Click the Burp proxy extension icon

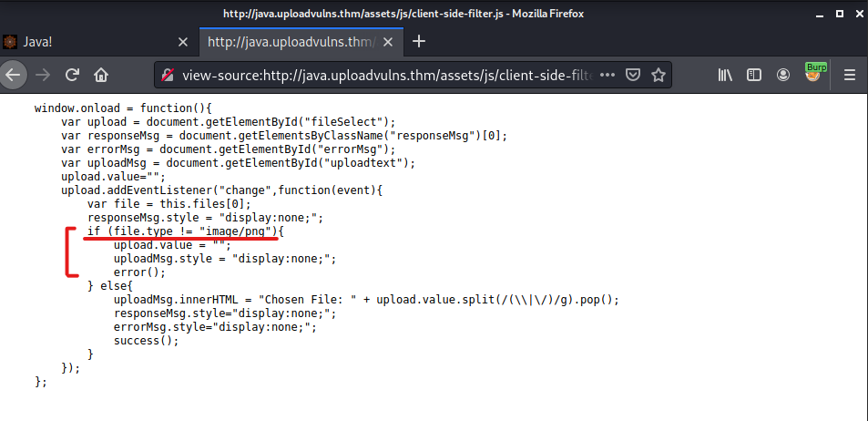813,74
